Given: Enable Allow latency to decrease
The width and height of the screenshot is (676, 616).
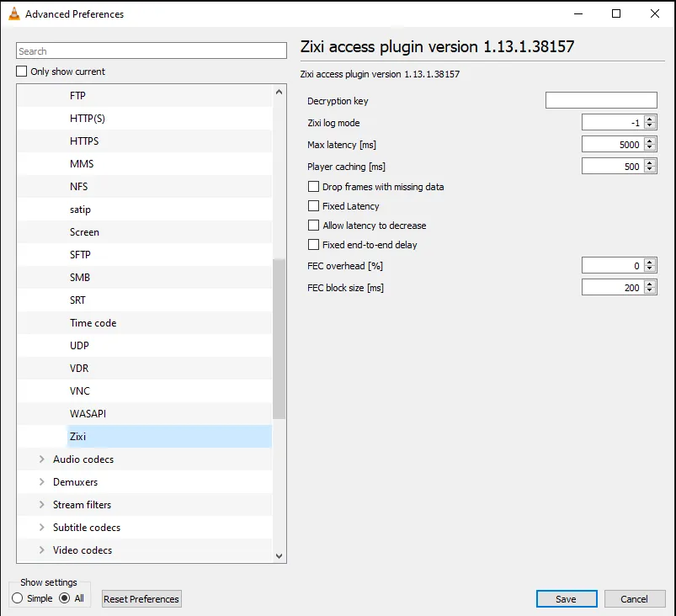Looking at the screenshot, I should point(313,226).
